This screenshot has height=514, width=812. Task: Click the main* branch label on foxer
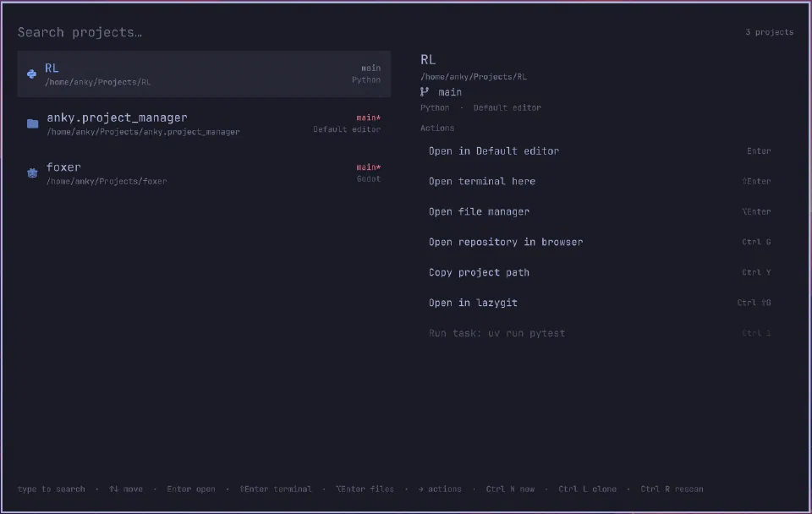coord(368,167)
